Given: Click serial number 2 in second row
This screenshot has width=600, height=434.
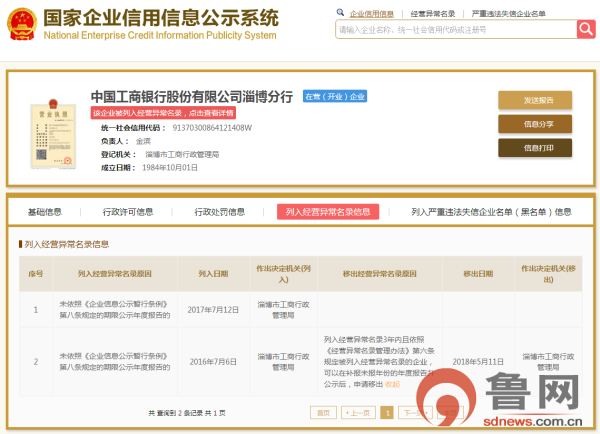Looking at the screenshot, I should [36, 362].
